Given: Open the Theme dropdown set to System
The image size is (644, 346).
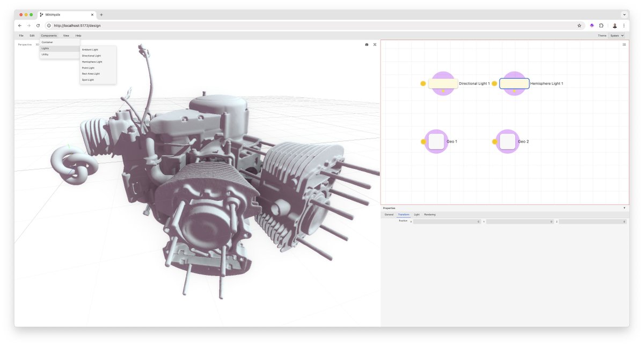Looking at the screenshot, I should pos(617,35).
